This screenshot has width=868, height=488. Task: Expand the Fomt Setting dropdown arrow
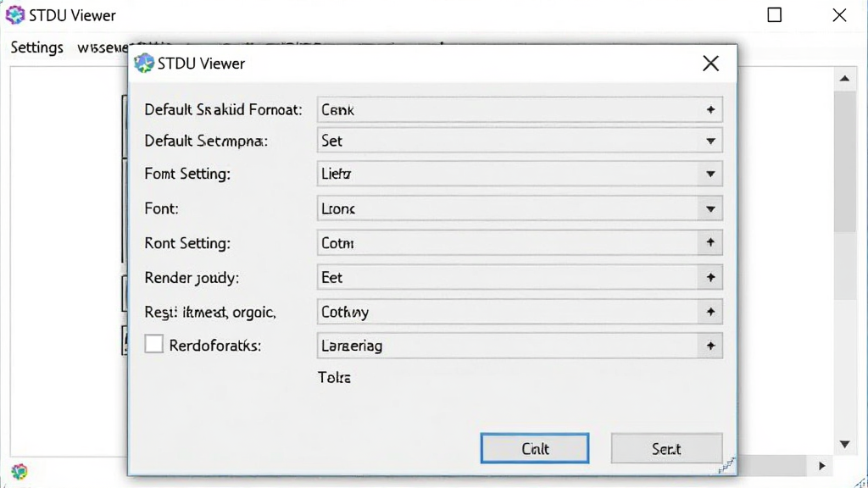(711, 175)
